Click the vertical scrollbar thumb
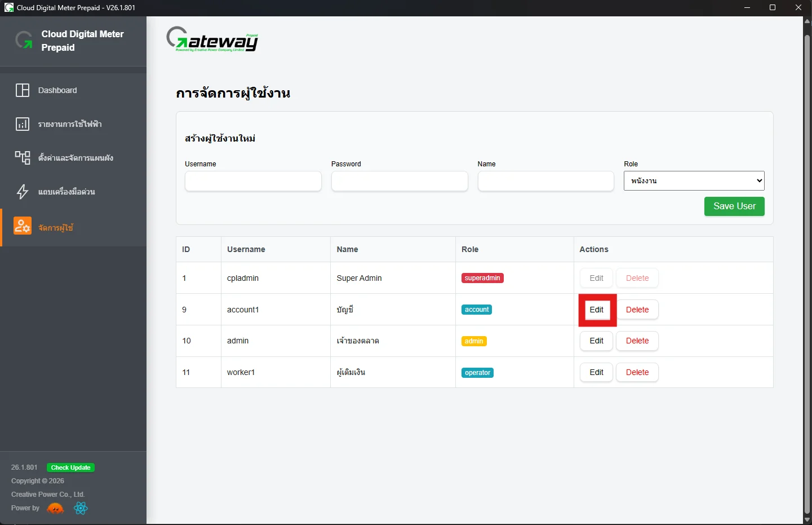This screenshot has width=812, height=525. [x=807, y=273]
